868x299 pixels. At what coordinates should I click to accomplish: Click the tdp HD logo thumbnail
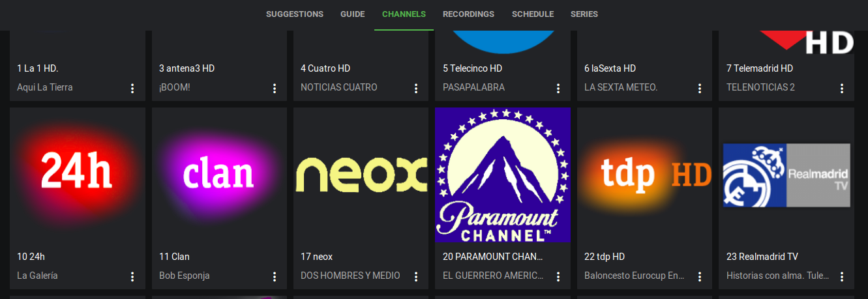pos(645,175)
